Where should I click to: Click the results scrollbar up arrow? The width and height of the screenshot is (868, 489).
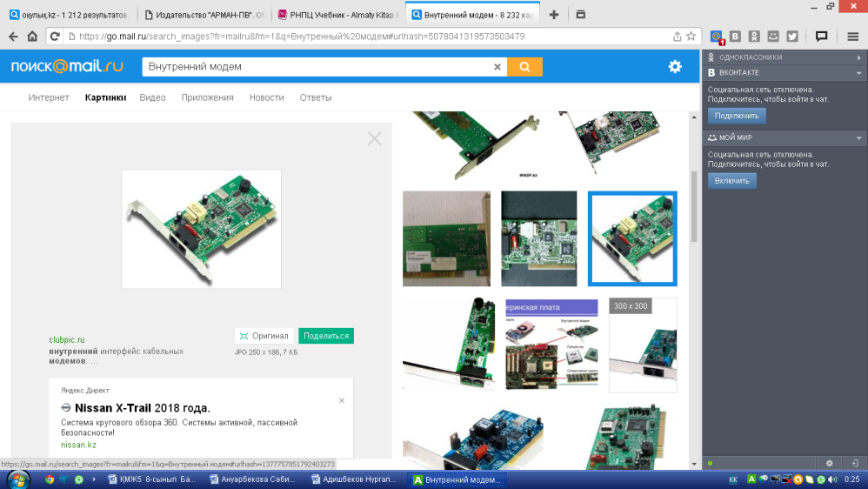(x=694, y=117)
